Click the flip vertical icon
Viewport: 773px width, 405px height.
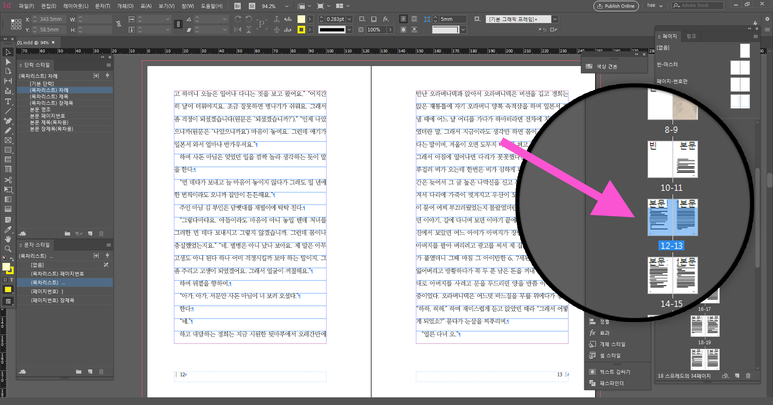[248, 30]
